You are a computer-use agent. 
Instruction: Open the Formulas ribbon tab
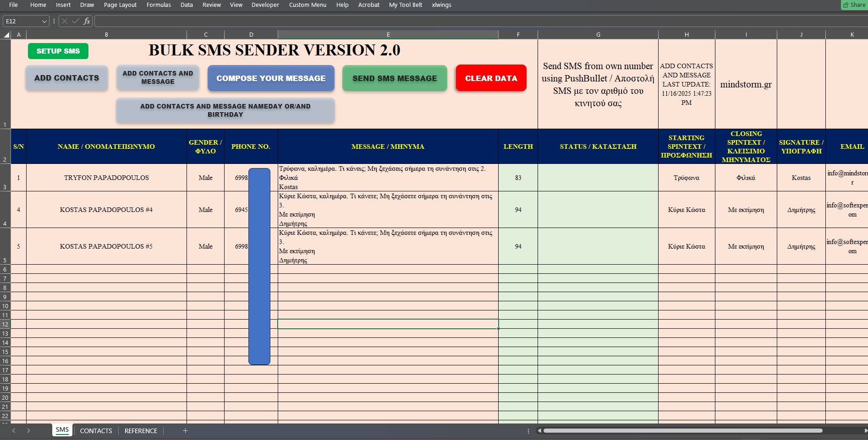click(x=159, y=5)
